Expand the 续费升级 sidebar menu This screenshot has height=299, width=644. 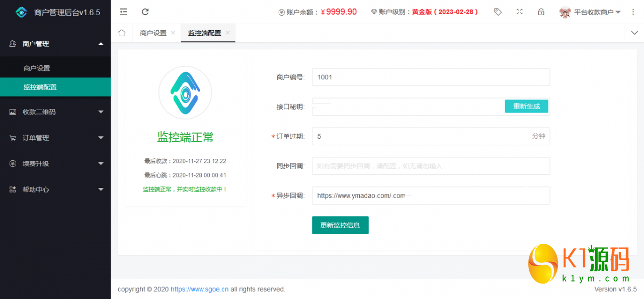[x=55, y=163]
